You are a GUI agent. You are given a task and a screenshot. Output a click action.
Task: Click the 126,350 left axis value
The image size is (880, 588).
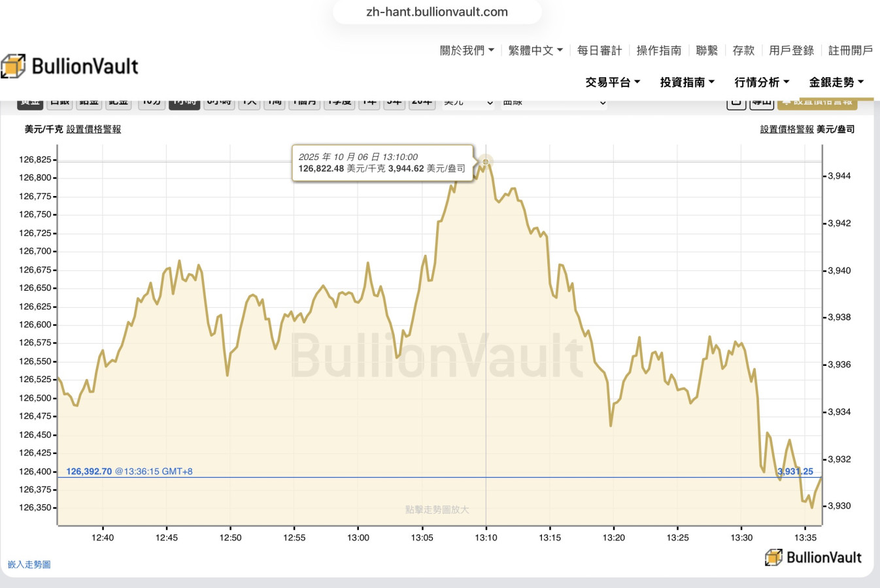click(35, 508)
